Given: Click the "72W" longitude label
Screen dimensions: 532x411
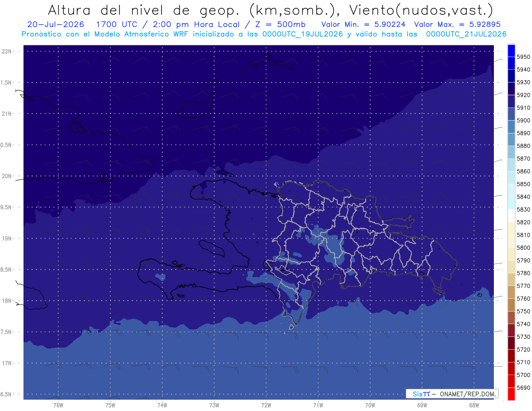Looking at the screenshot, I should click(266, 405).
